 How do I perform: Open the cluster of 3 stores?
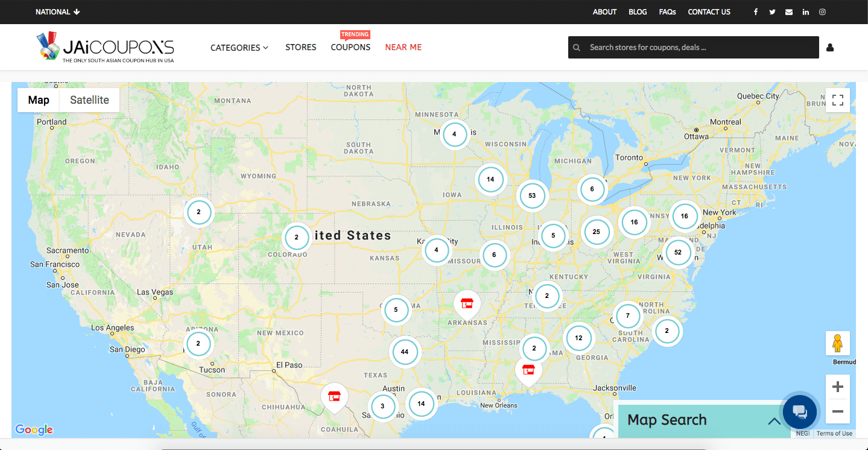pyautogui.click(x=382, y=406)
